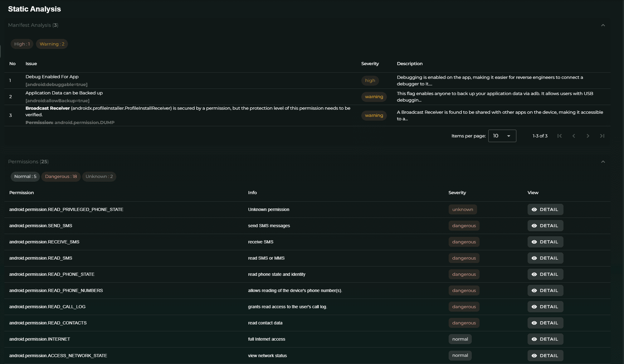Image resolution: width=624 pixels, height=364 pixels.
Task: Click the Permission column header
Action: [x=22, y=193]
